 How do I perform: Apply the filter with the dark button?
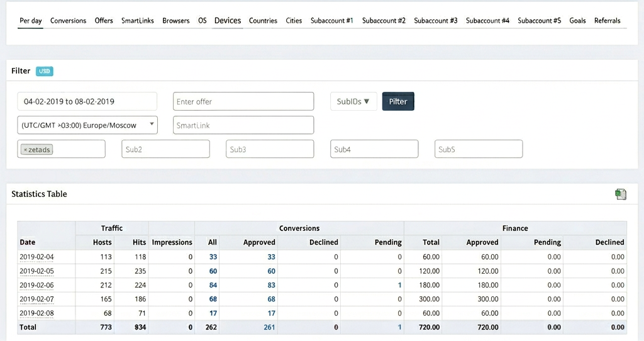(x=398, y=101)
